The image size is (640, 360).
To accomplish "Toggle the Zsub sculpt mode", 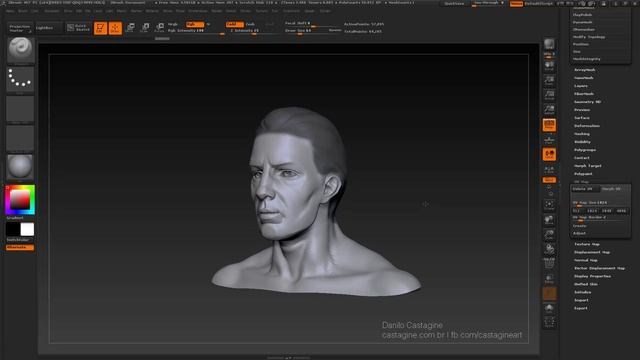I will [x=250, y=24].
